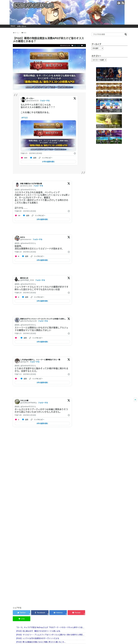This screenshot has height=644, width=138.
Task: Focus the ブログ内を検索 search field
Action: (108, 34)
